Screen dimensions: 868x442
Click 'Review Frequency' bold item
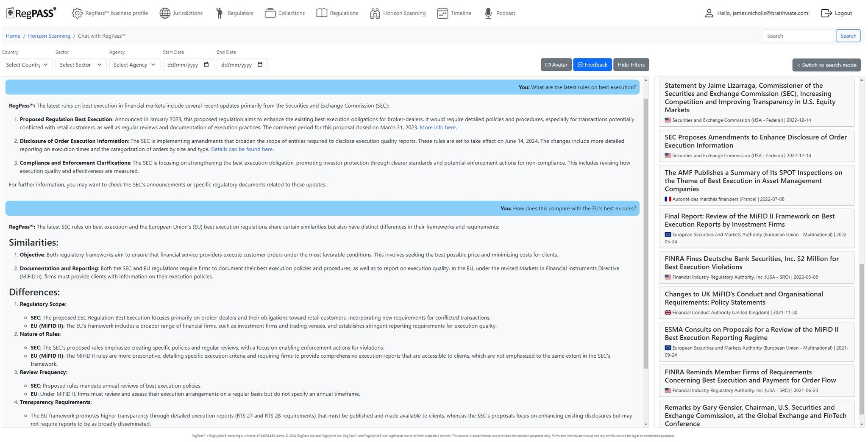click(43, 373)
